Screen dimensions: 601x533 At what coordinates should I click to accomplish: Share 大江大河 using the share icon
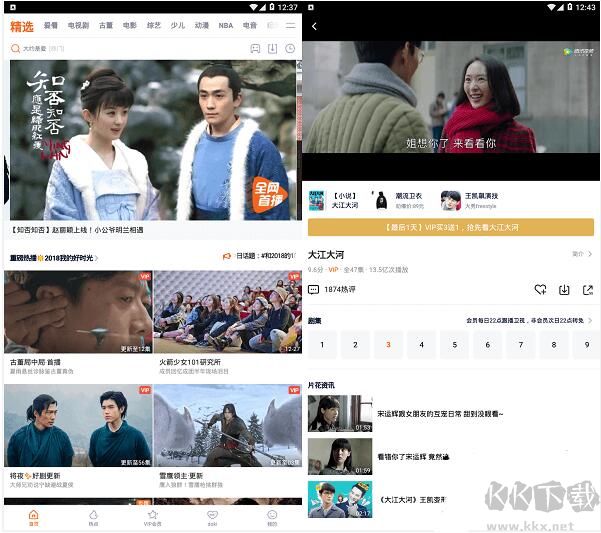point(588,290)
